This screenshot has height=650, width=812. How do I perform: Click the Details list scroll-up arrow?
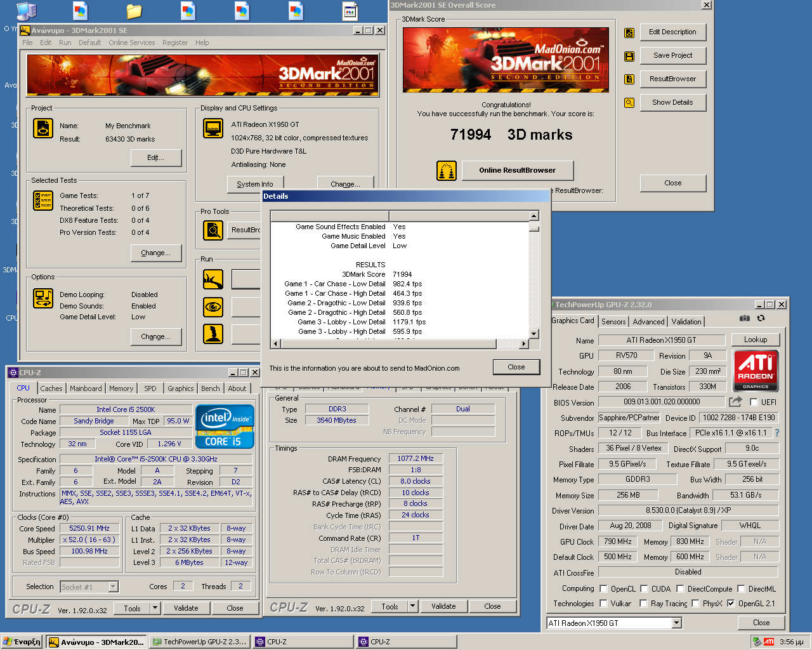click(x=534, y=216)
